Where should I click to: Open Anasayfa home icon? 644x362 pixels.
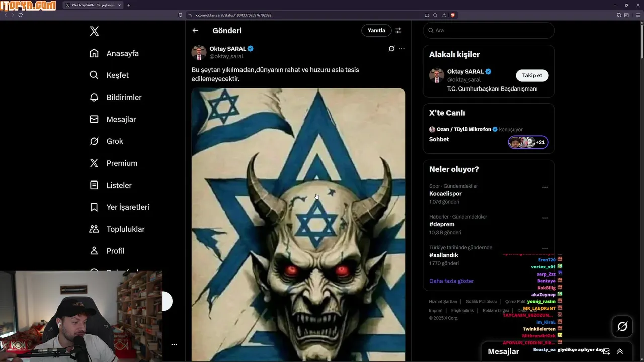click(x=94, y=53)
